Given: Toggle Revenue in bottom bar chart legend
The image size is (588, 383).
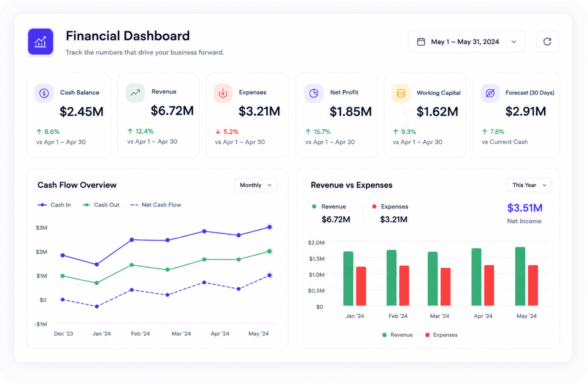Looking at the screenshot, I should click(x=398, y=335).
